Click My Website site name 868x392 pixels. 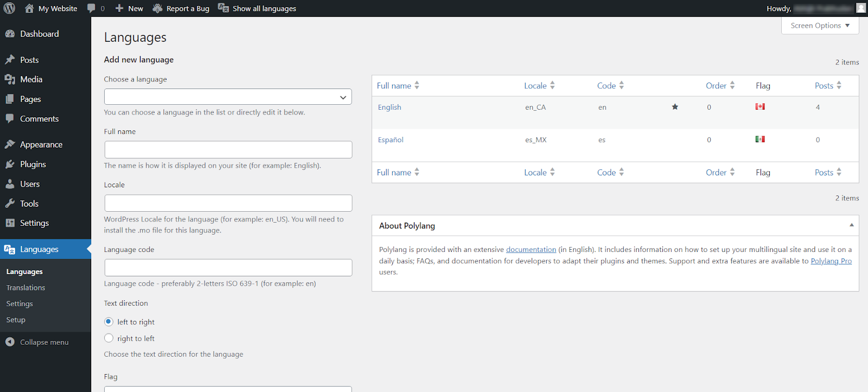tap(58, 9)
